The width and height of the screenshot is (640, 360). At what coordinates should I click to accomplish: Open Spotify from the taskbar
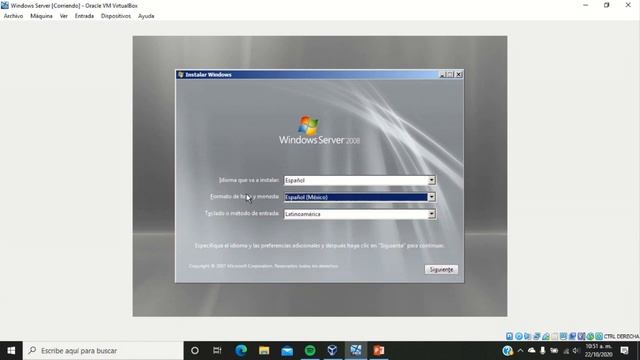[310, 351]
